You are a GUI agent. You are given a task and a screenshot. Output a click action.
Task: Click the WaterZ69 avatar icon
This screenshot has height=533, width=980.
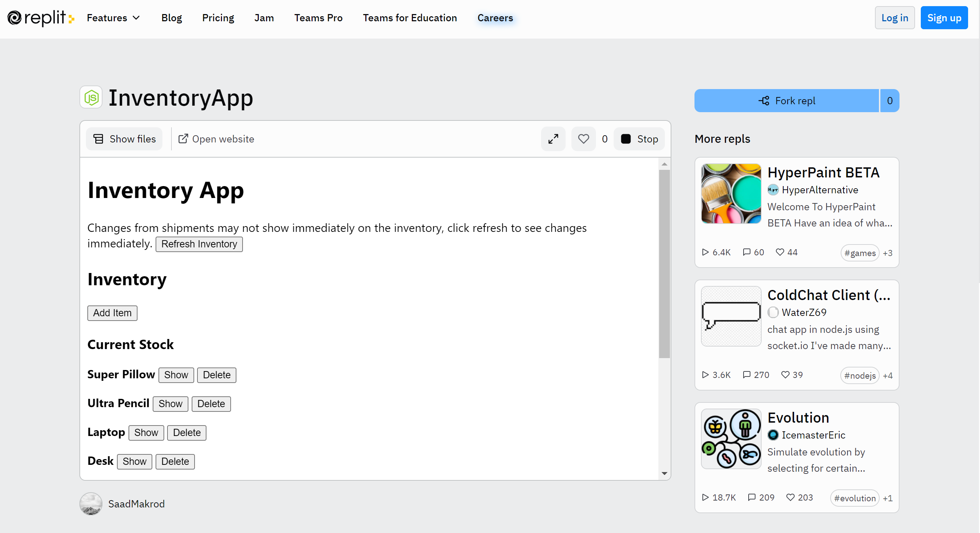coord(773,312)
